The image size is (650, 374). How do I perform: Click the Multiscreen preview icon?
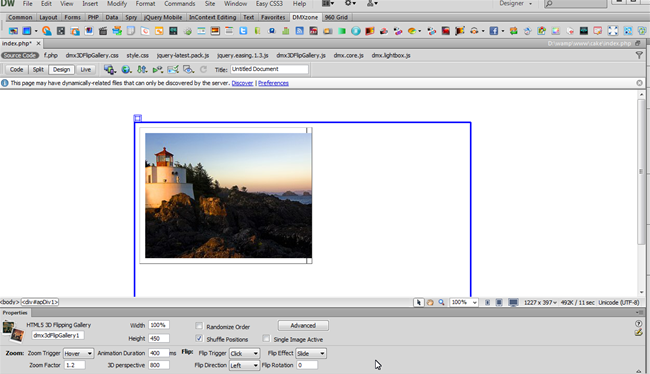(x=109, y=70)
